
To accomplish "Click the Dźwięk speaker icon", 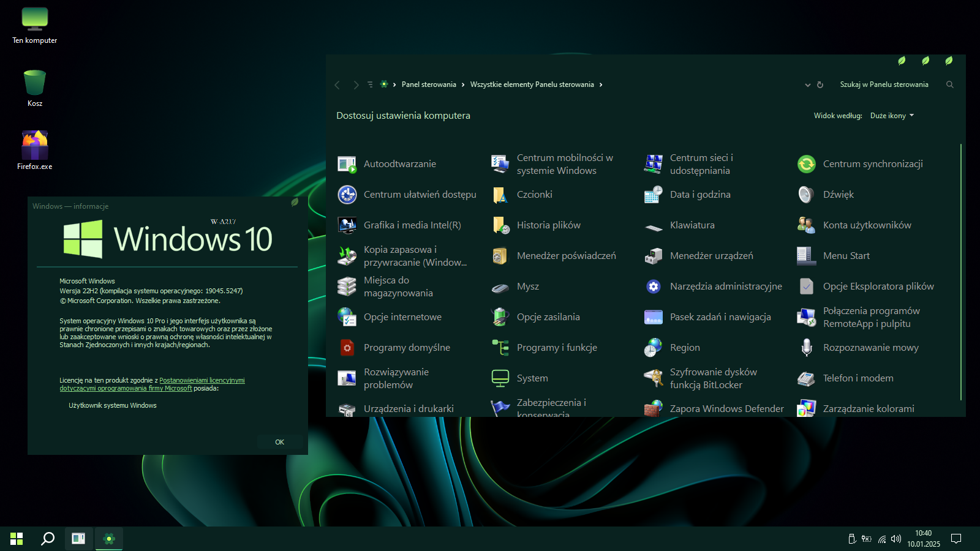I will coord(806,195).
